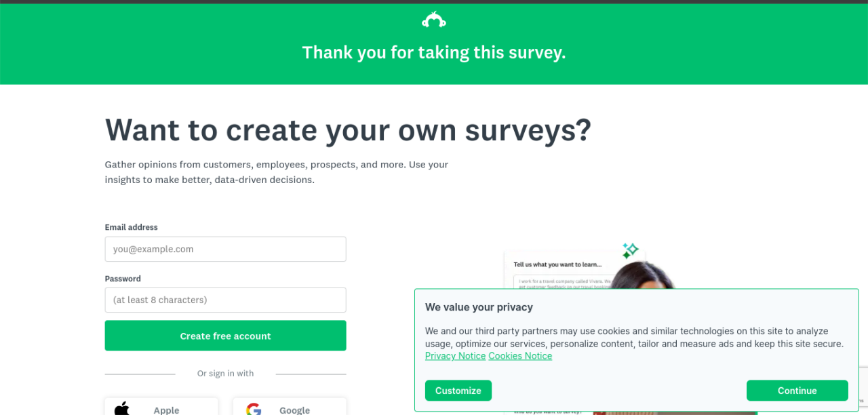
Task: Click the 'Or sign in with' divider text
Action: (225, 374)
